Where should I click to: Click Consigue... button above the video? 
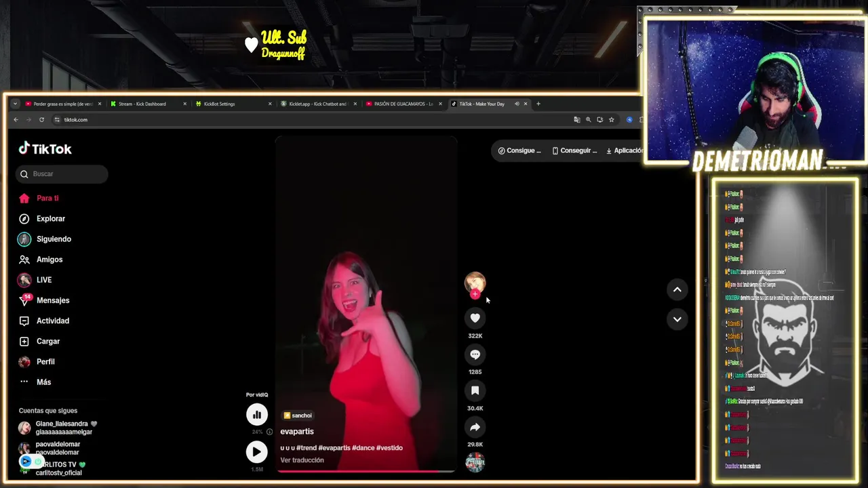pos(519,150)
